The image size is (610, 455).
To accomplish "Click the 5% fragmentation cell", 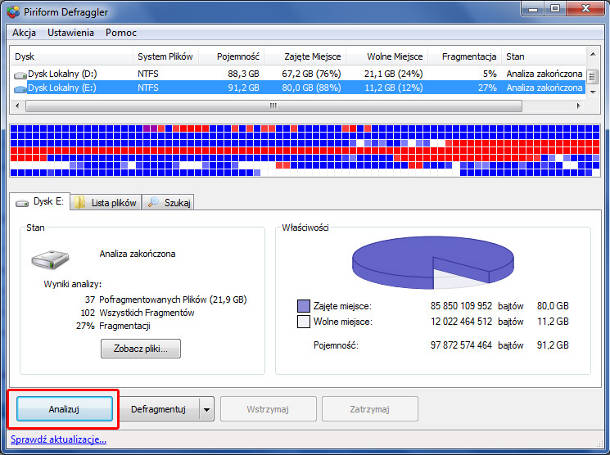I will [489, 74].
